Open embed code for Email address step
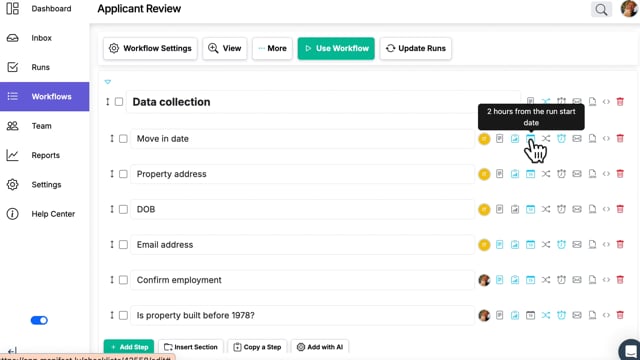 (x=606, y=244)
